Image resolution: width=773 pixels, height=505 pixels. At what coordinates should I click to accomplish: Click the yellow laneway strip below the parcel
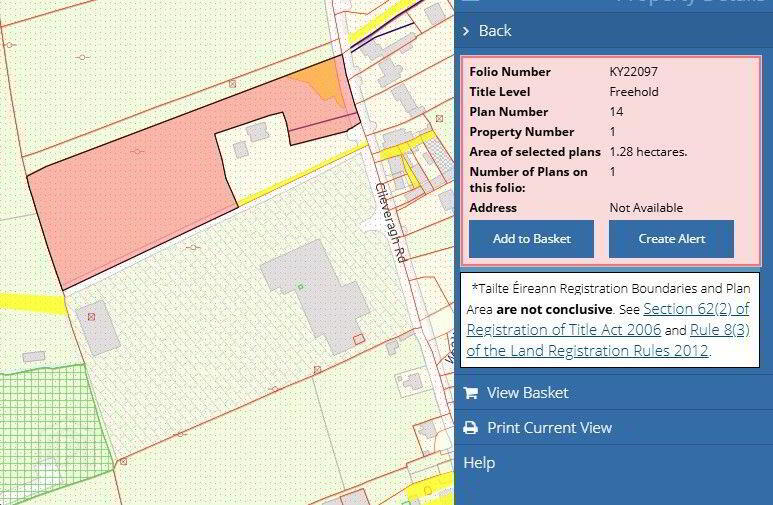[303, 173]
